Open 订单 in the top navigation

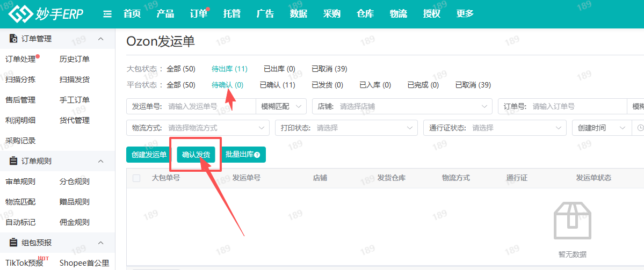tap(198, 13)
